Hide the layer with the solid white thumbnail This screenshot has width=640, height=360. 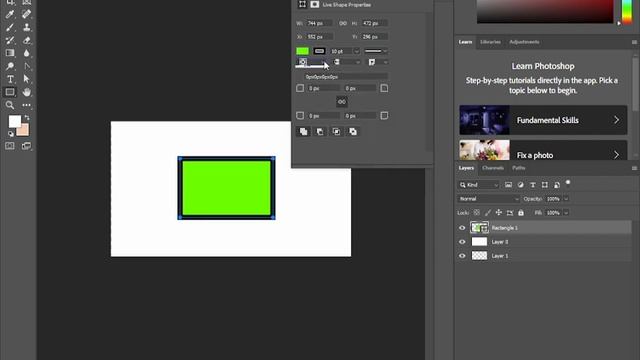[462, 242]
